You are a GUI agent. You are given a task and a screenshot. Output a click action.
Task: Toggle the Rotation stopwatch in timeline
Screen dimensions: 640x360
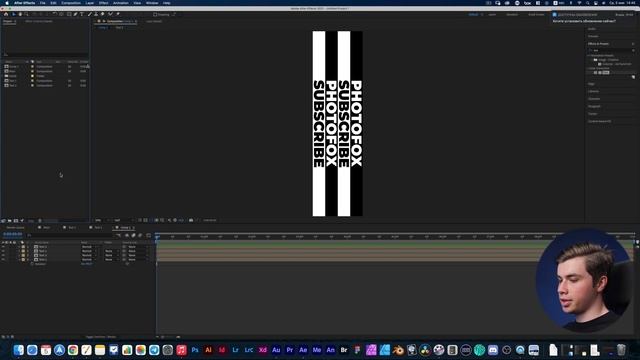click(x=32, y=264)
